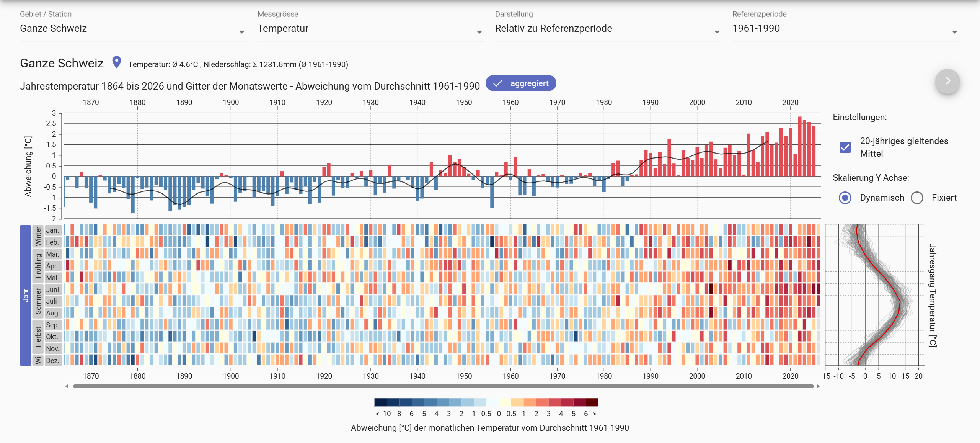The width and height of the screenshot is (980, 443).
Task: Click the map pin icon beside Ganze Schweiz
Action: 117,62
